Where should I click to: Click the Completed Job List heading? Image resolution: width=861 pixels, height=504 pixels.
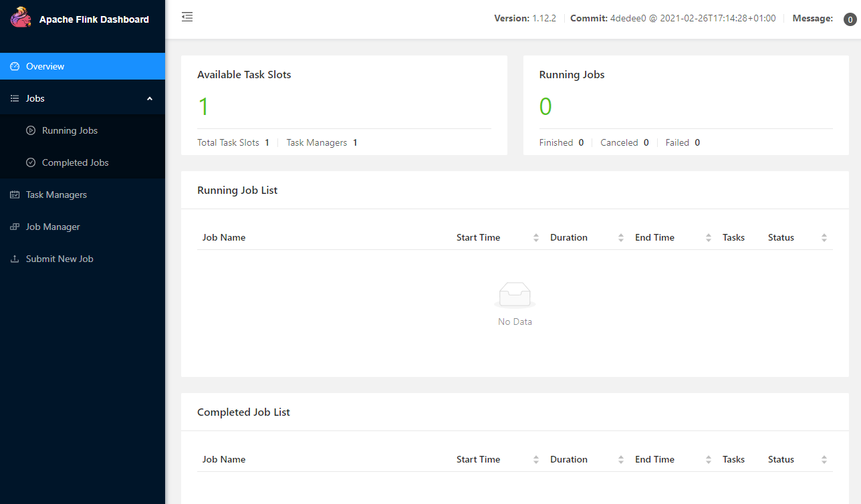[x=243, y=412]
